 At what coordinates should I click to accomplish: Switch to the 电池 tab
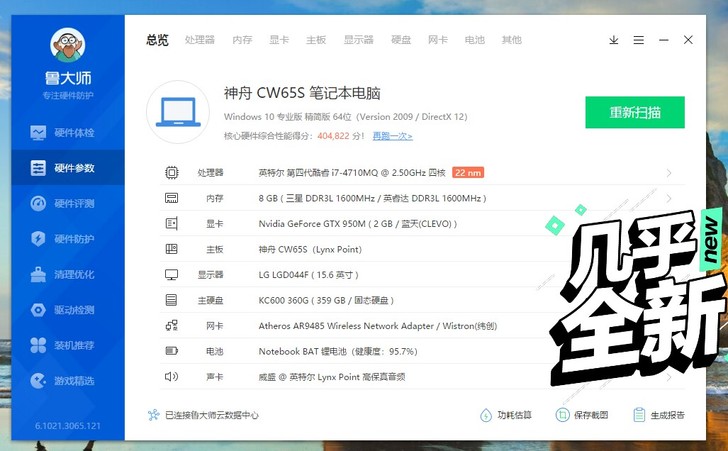pos(474,40)
